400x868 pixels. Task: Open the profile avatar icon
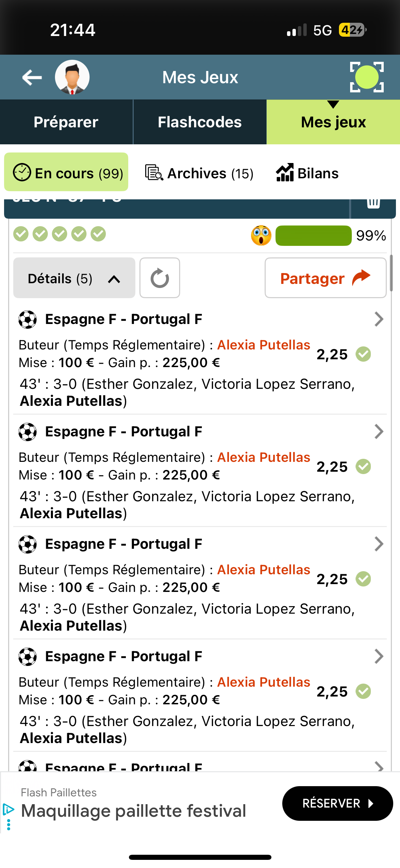tap(72, 77)
